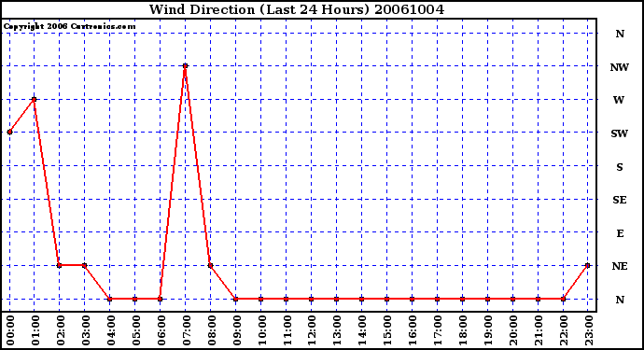Image resolution: width=644 pixels, height=350 pixels.
Task: Pick the 06:00 data point at N
Action: point(161,299)
